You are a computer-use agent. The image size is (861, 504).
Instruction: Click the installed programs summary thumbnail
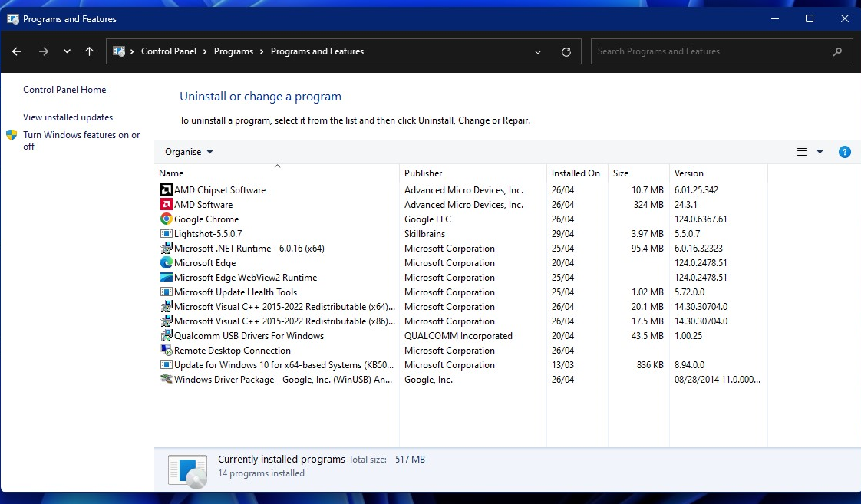pyautogui.click(x=188, y=471)
